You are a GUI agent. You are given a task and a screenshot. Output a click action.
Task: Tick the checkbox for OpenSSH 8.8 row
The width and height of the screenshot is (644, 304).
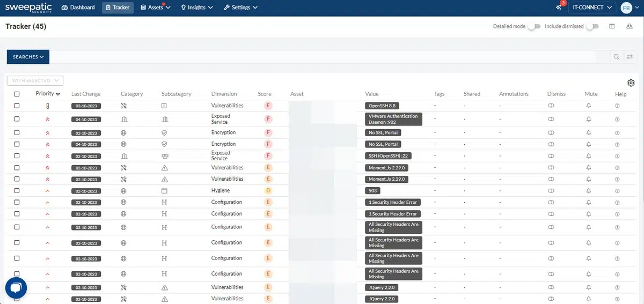click(x=17, y=106)
